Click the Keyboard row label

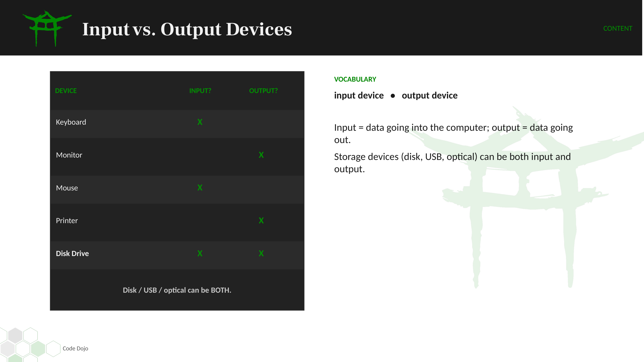[71, 122]
